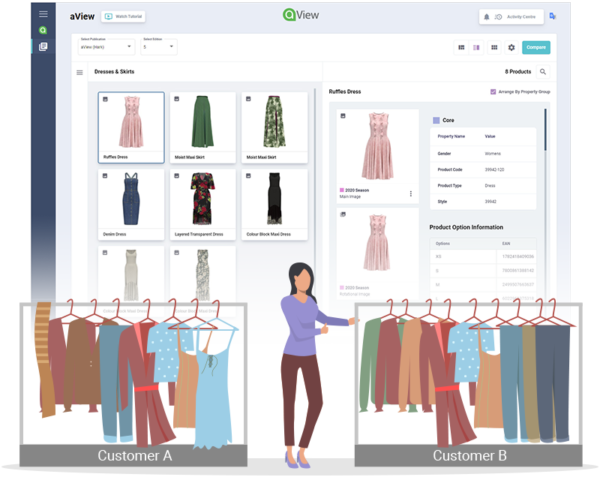Click the Ruffles Dress details panel title
The height and width of the screenshot is (477, 600).
345,91
